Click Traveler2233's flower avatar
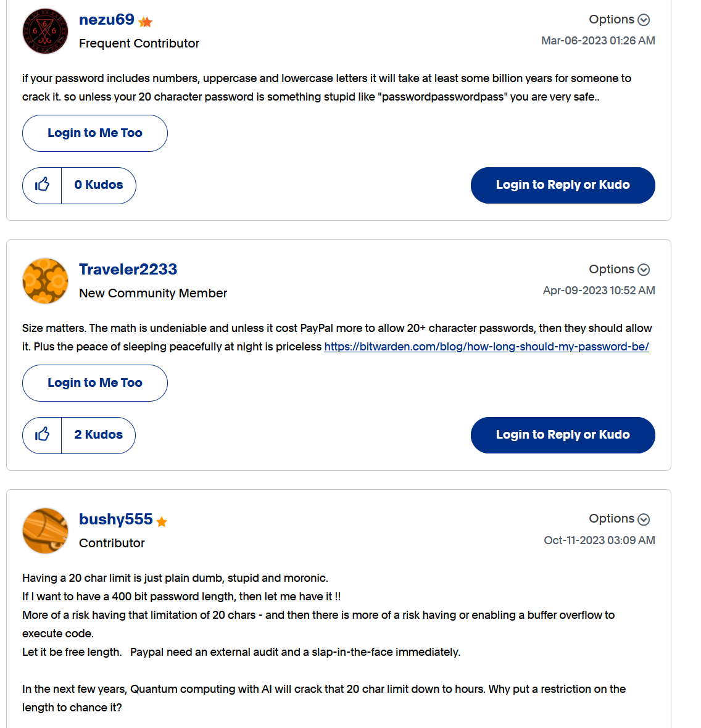 tap(45, 281)
